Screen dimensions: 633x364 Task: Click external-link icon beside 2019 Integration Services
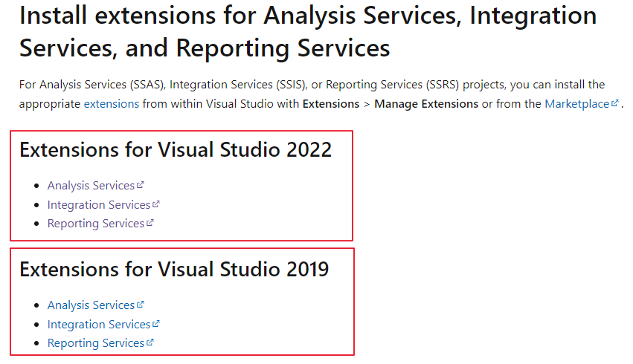coord(156,324)
